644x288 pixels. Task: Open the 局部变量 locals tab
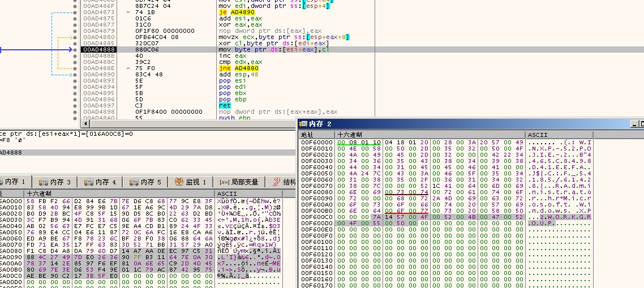243,182
